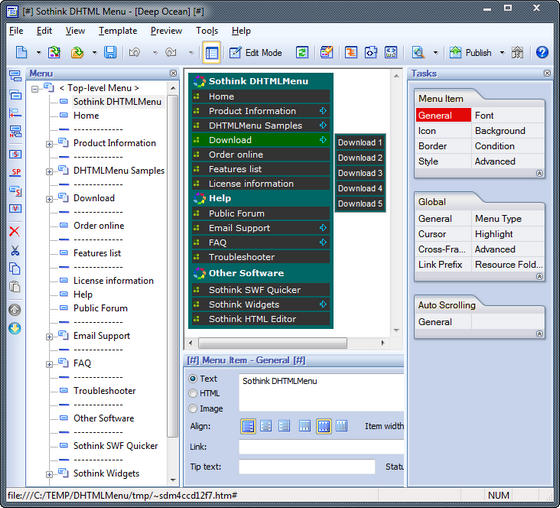The height and width of the screenshot is (508, 560).
Task: Select the HTML radio button
Action: [193, 393]
